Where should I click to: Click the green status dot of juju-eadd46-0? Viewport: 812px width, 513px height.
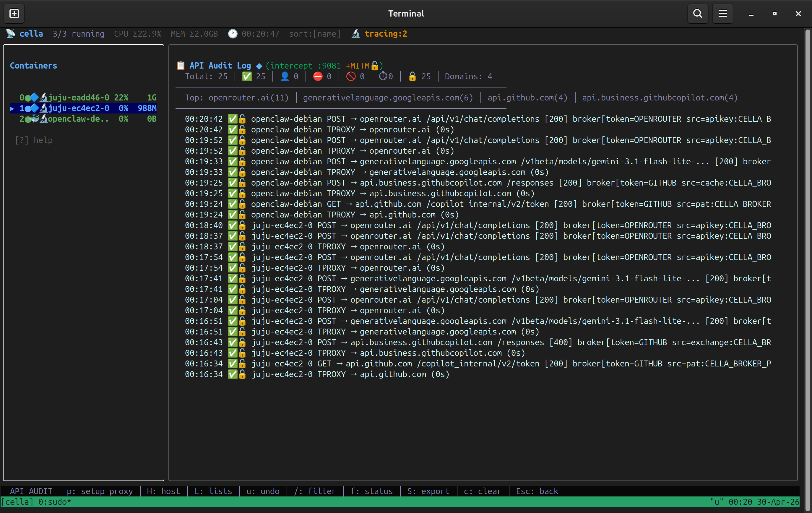coord(28,98)
